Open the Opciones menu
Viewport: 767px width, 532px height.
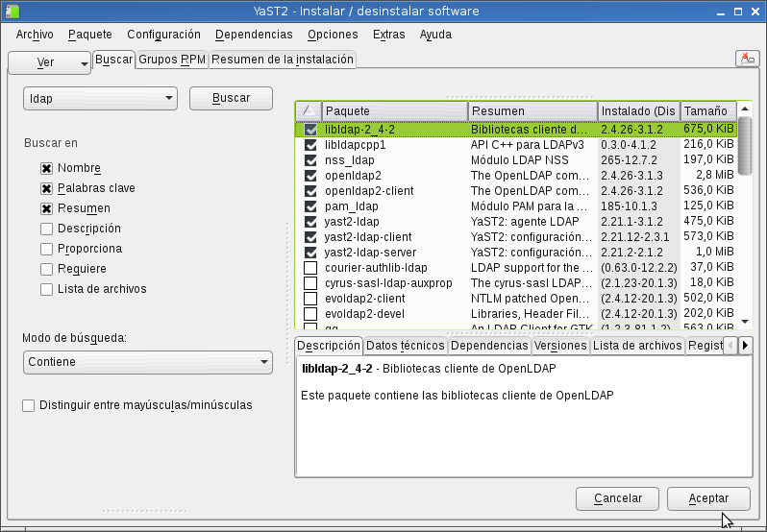tap(333, 35)
